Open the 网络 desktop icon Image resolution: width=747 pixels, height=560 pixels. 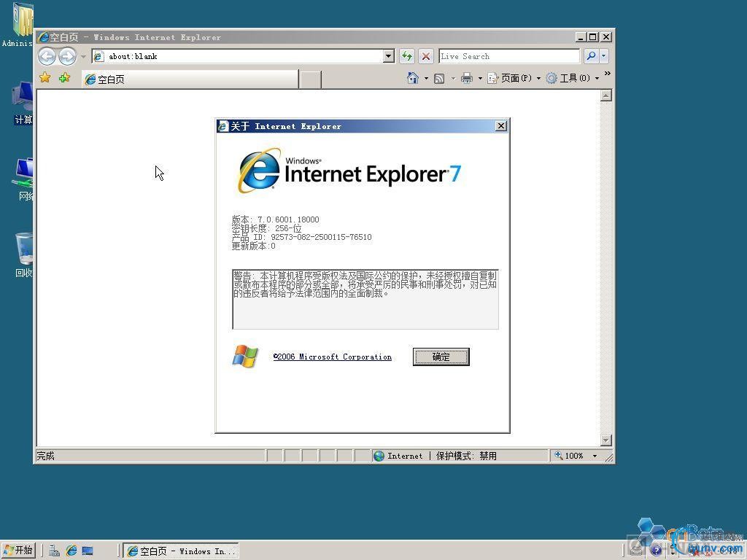click(x=23, y=179)
